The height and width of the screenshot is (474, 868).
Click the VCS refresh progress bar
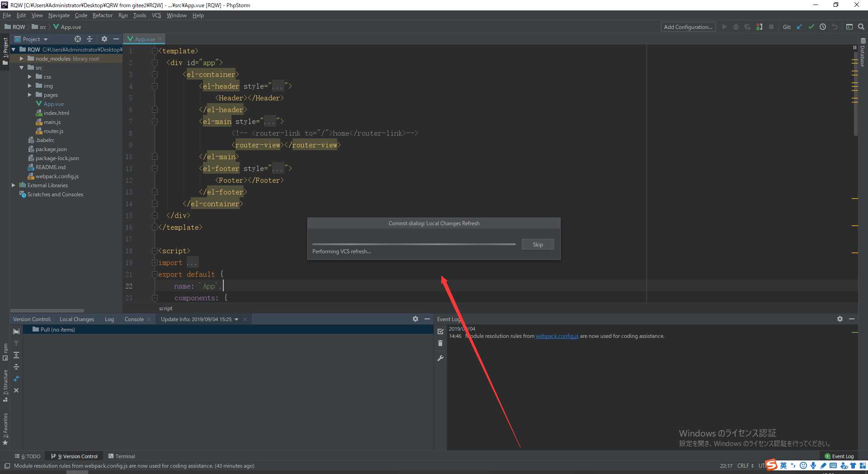click(414, 244)
